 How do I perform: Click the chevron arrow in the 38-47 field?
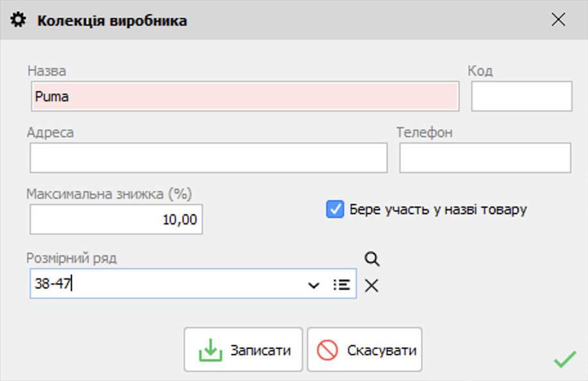click(x=314, y=284)
